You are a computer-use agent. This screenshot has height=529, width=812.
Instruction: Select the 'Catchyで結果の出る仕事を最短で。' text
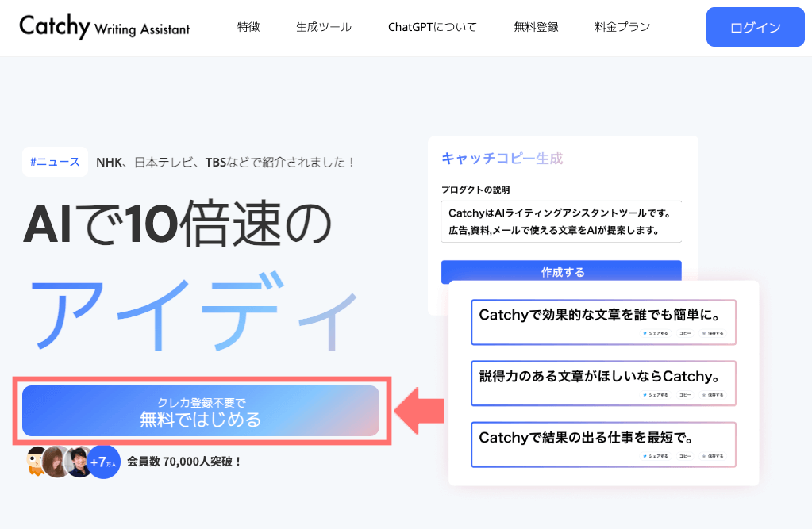(x=587, y=438)
